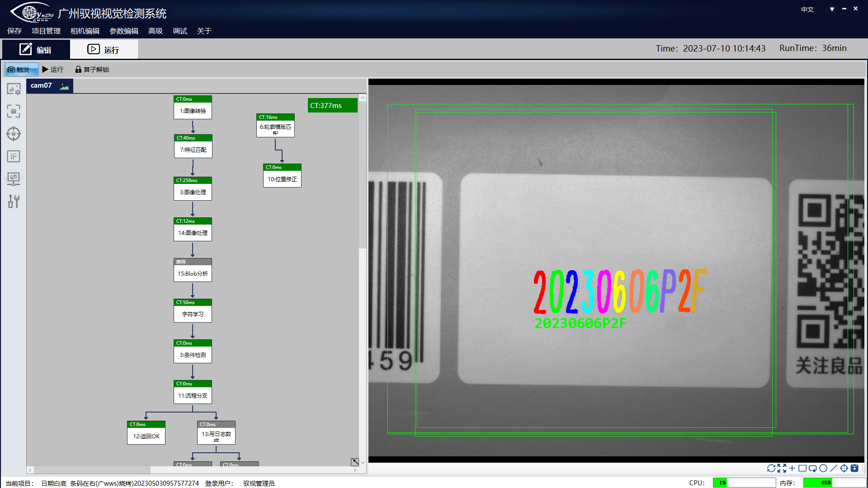This screenshot has width=868, height=488.
Task: Click the refresh image icon below viewer
Action: coord(771,469)
